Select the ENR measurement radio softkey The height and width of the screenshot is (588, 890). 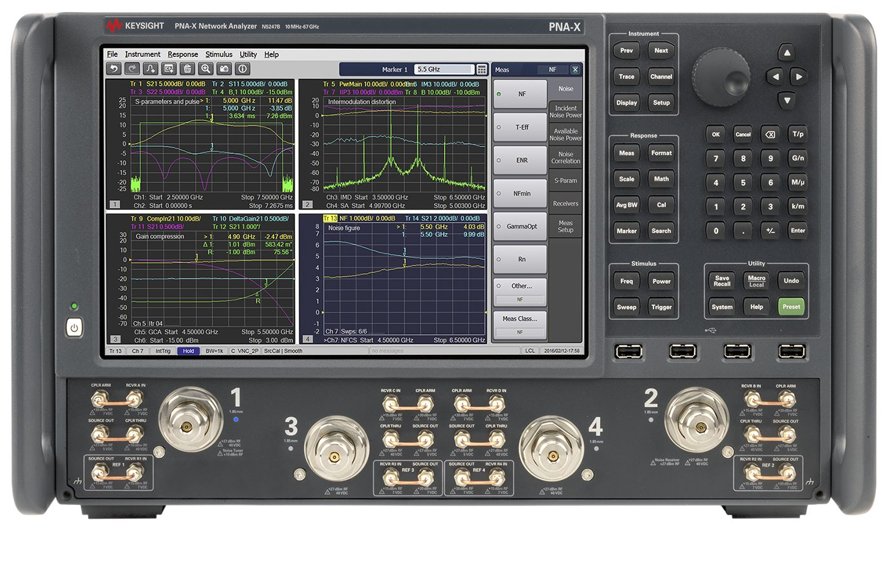(519, 160)
